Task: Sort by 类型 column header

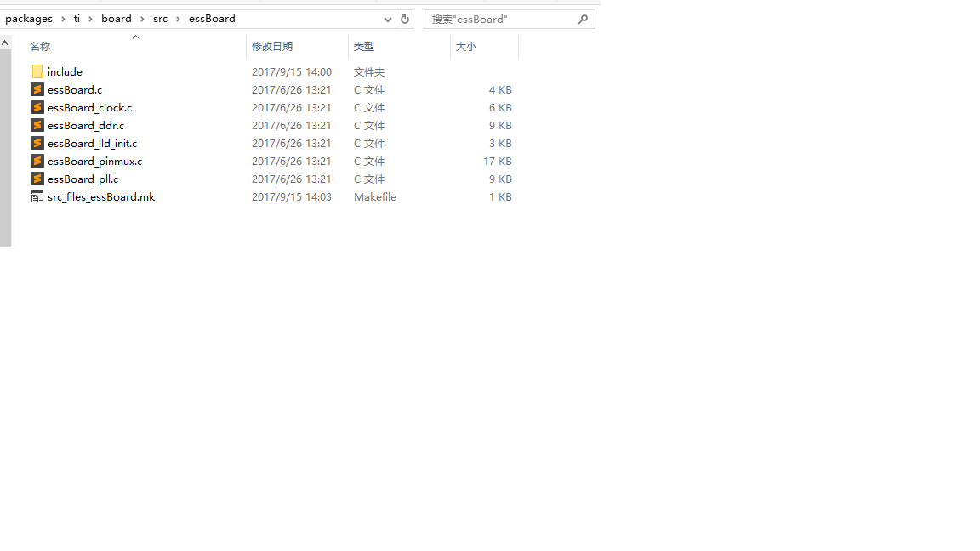Action: coord(364,46)
